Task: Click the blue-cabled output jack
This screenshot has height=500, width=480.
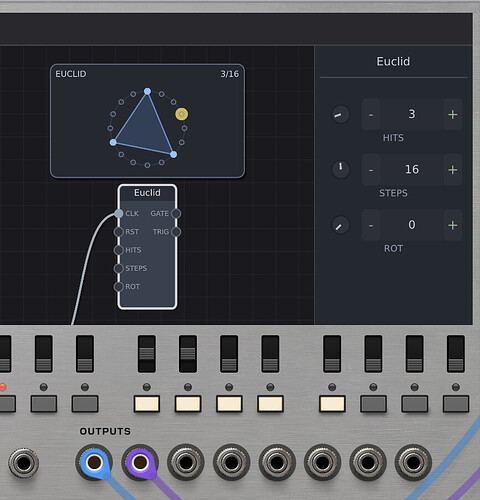Action: [94, 462]
